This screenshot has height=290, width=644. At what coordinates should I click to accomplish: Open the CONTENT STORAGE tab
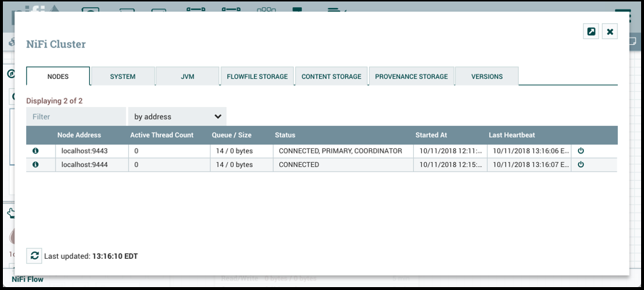pos(331,77)
